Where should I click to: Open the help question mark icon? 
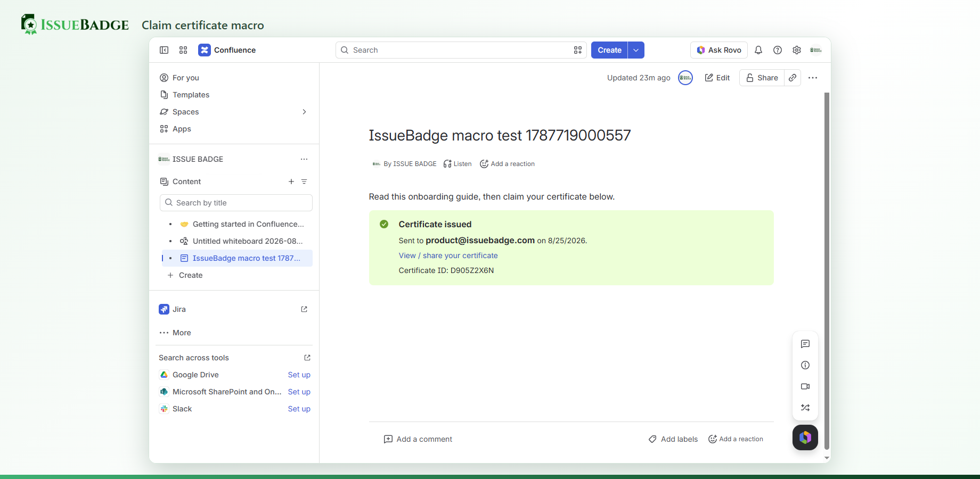click(778, 50)
